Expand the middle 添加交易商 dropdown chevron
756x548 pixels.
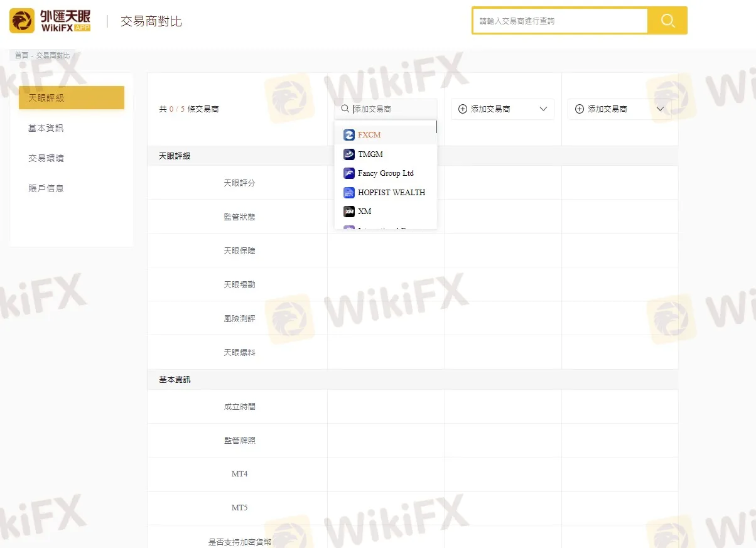[544, 109]
